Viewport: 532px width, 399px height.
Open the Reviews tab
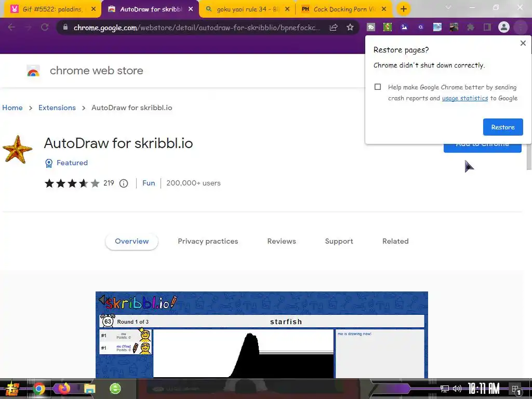(282, 241)
